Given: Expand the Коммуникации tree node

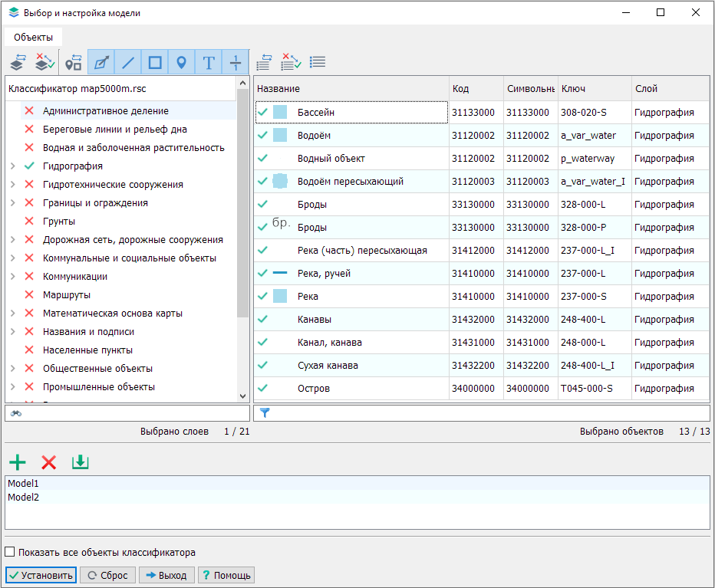Looking at the screenshot, I should click(12, 277).
